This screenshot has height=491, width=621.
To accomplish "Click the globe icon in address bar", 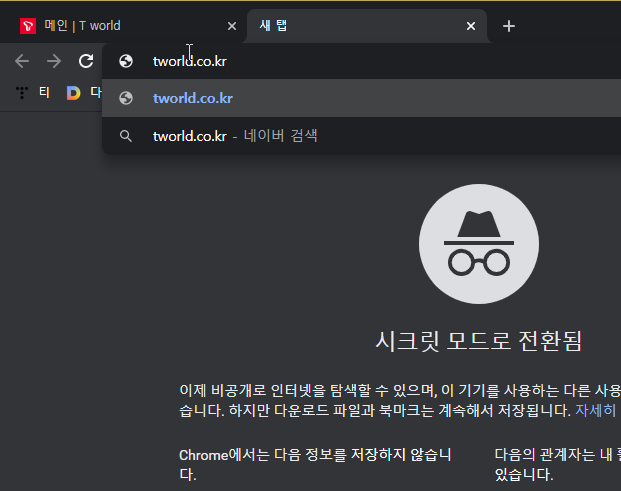I will (126, 61).
